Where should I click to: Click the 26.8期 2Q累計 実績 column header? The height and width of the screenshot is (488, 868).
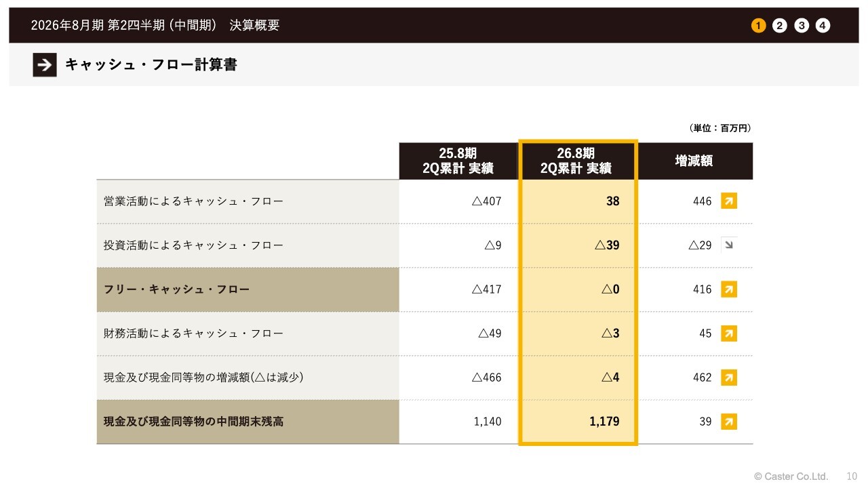576,161
